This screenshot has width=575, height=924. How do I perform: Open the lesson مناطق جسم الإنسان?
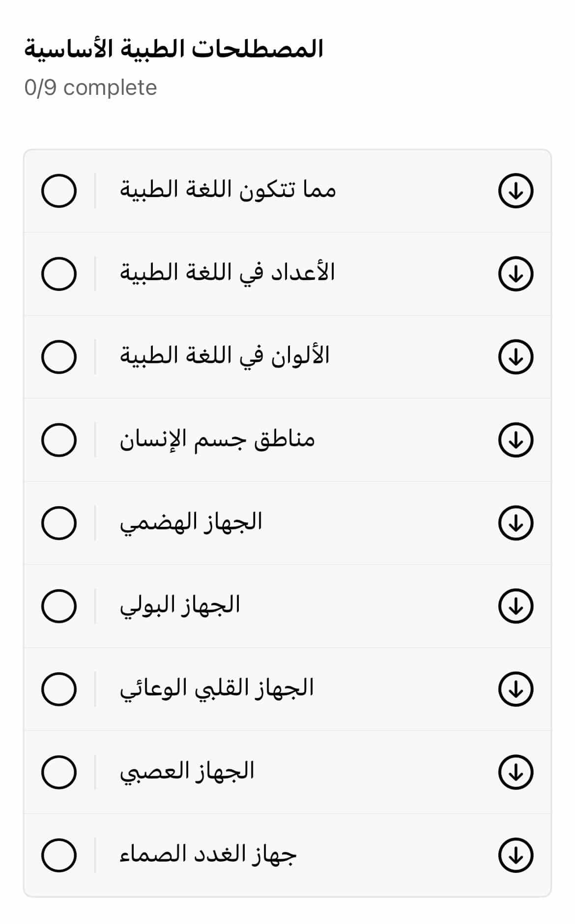[217, 439]
